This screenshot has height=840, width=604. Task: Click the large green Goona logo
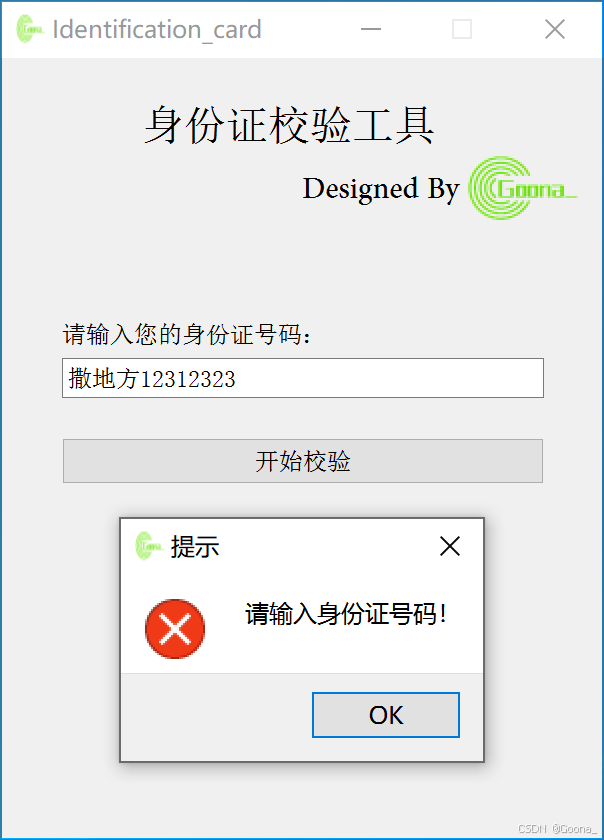[523, 188]
